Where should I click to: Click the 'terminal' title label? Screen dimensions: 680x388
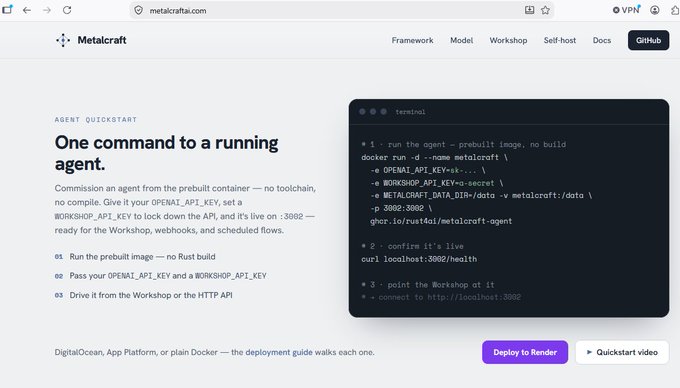point(410,112)
